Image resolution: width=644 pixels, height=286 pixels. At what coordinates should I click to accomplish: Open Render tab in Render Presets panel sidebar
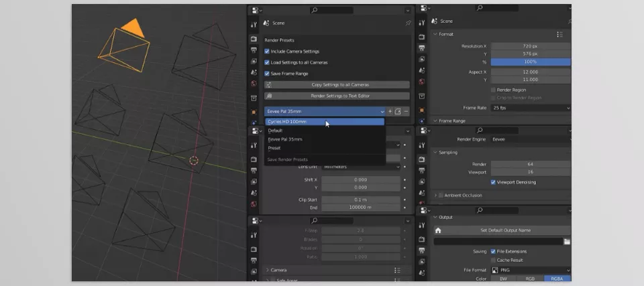(x=254, y=39)
